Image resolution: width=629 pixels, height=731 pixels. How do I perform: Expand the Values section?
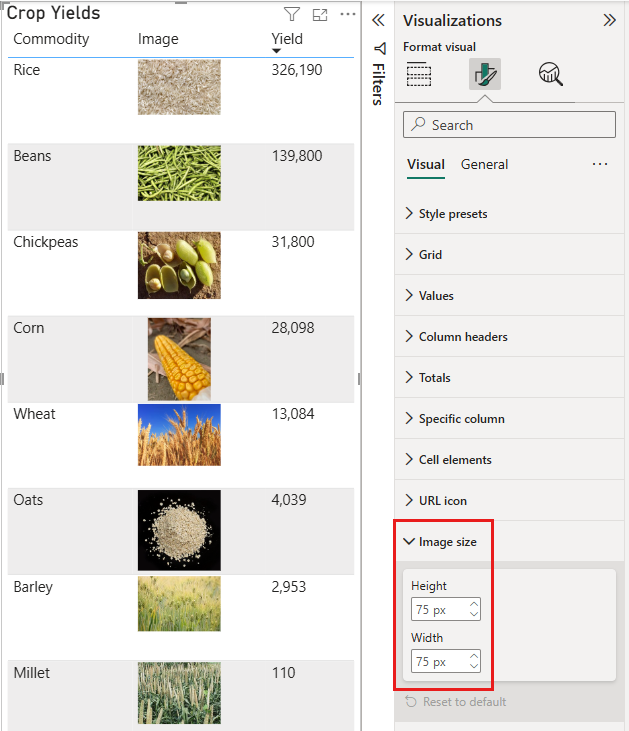tap(509, 296)
